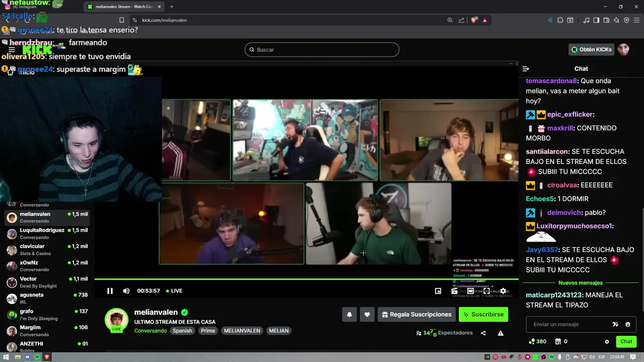Open the chat translate icon in message box

coord(615,324)
